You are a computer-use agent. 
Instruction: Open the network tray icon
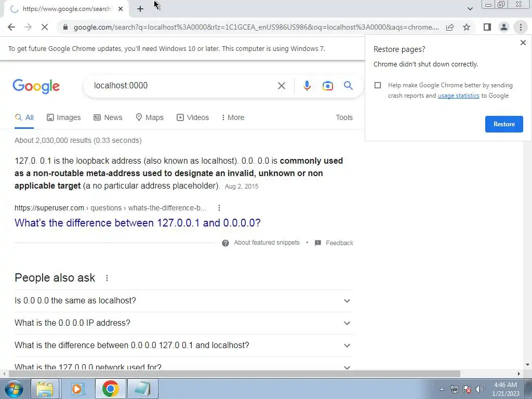pos(454,390)
